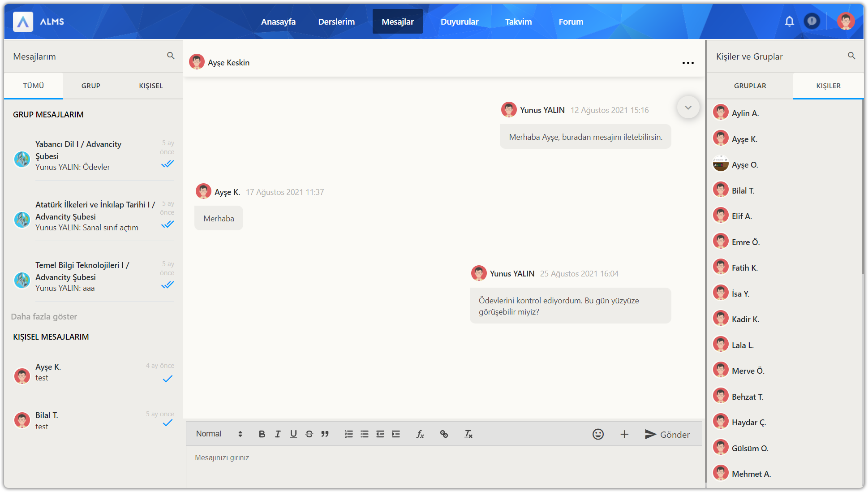The width and height of the screenshot is (868, 492).
Task: Click the Daha fazla göster link
Action: 44,317
